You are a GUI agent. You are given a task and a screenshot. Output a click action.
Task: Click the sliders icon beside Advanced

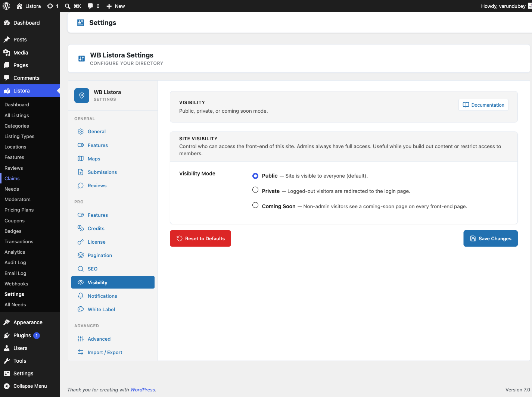coord(81,339)
